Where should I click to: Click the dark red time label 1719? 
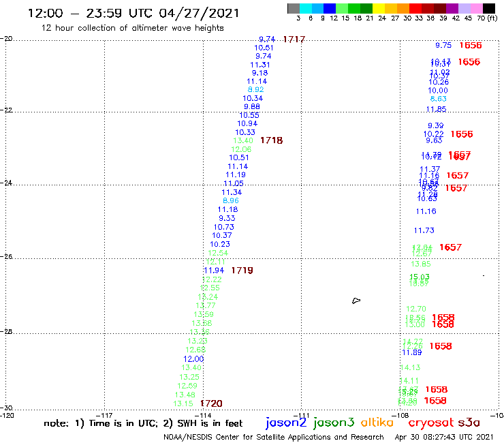coord(242,271)
